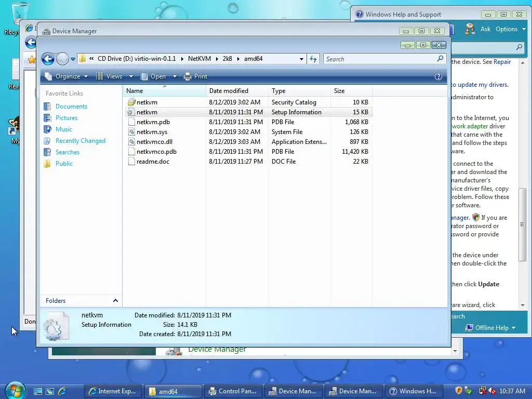Click the Open toolbar button

153,76
